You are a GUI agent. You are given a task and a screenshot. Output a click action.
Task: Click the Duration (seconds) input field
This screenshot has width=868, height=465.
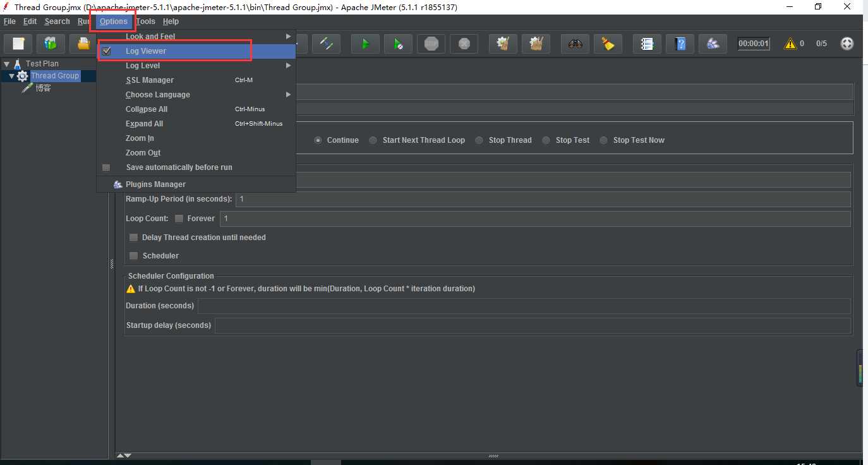tap(524, 306)
